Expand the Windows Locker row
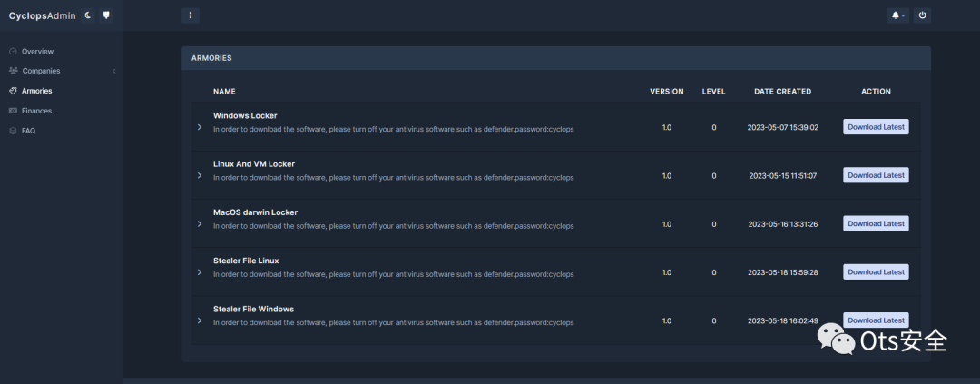This screenshot has height=384, width=980. point(200,127)
